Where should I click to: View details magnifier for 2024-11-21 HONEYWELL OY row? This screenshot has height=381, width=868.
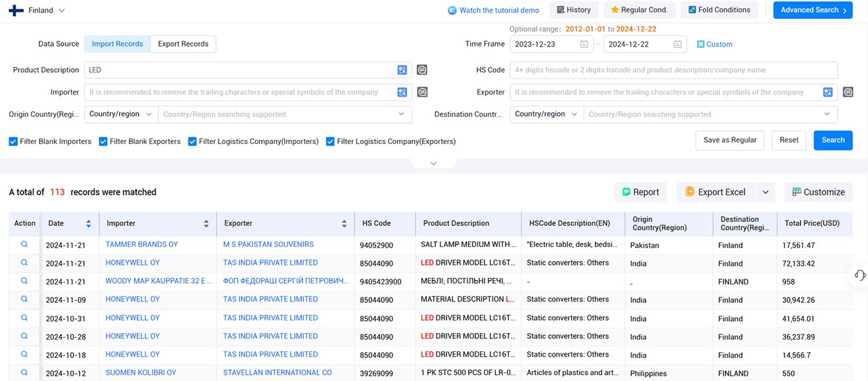24,263
